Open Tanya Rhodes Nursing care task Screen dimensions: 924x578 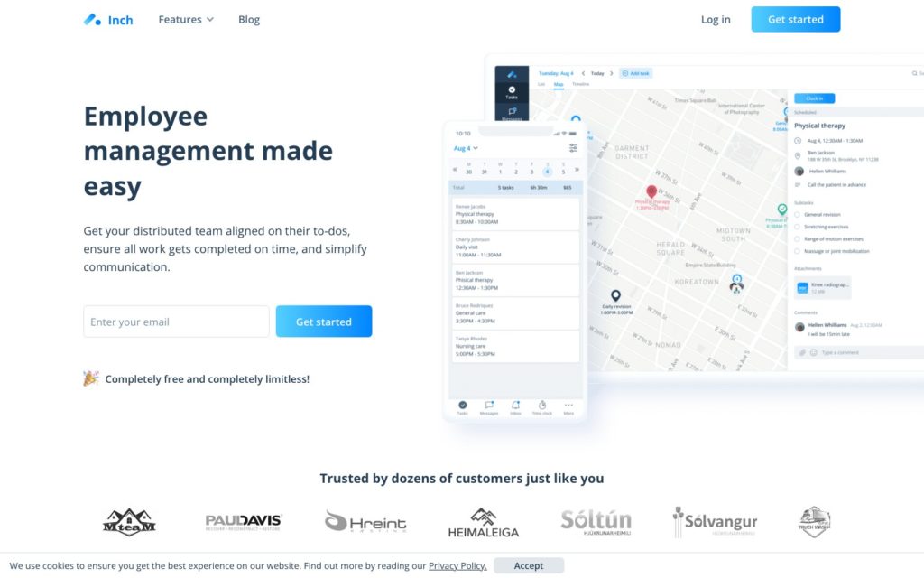(x=515, y=346)
